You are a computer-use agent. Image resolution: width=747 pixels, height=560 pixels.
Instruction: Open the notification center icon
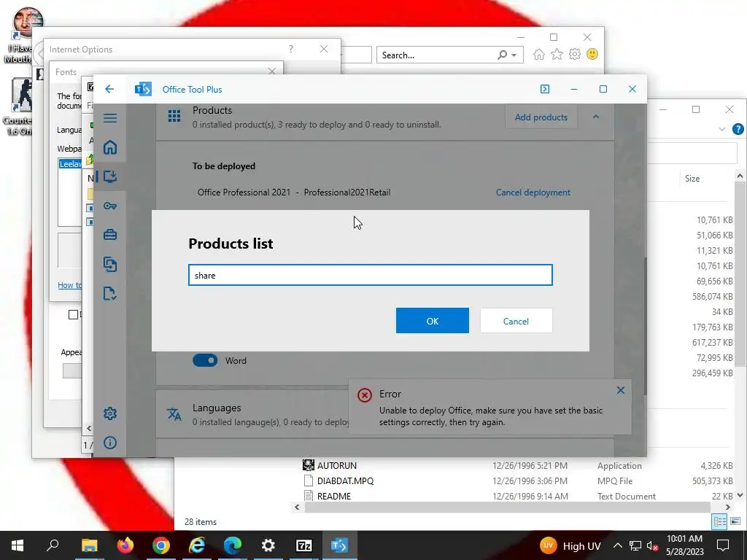click(723, 545)
